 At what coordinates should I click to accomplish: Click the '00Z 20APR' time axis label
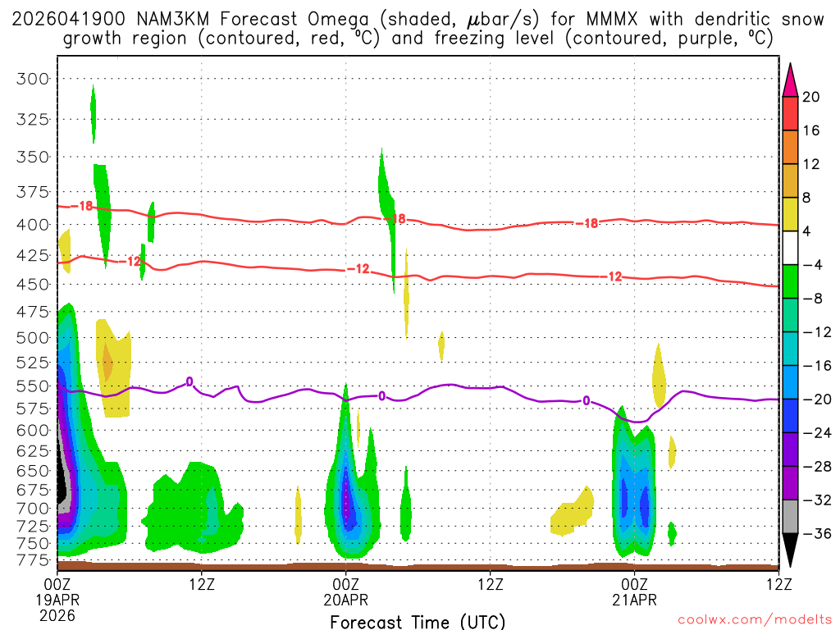click(x=346, y=592)
